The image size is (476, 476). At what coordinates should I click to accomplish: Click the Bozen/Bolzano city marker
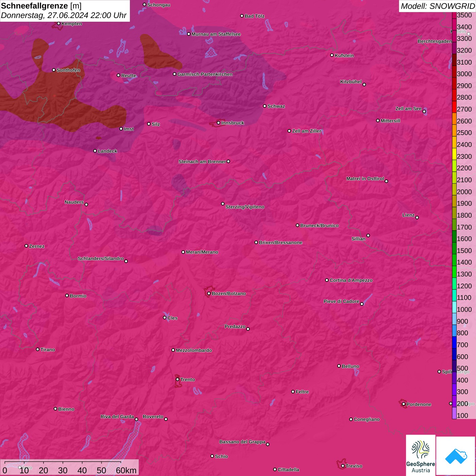coord(209,293)
